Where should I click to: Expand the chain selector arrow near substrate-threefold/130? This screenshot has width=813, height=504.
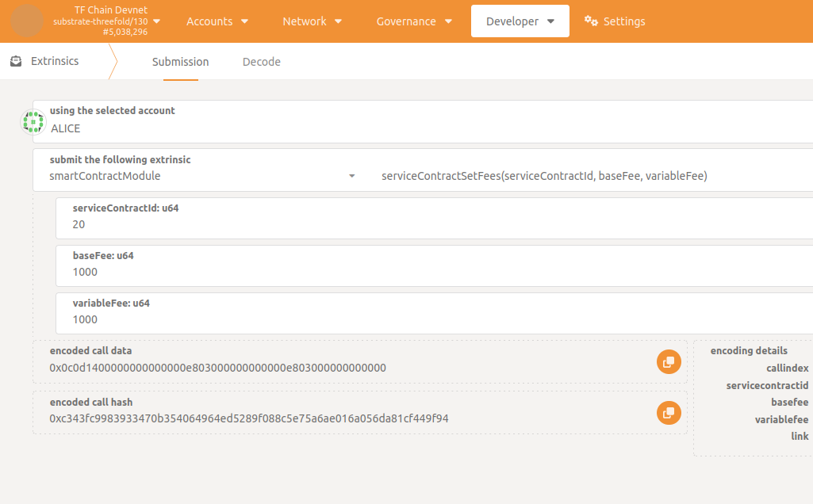[x=156, y=21]
